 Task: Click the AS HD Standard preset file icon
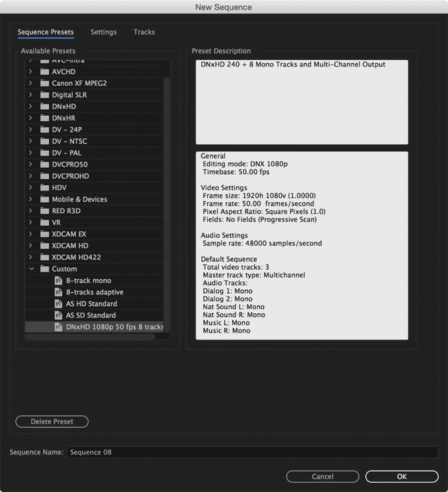[58, 304]
